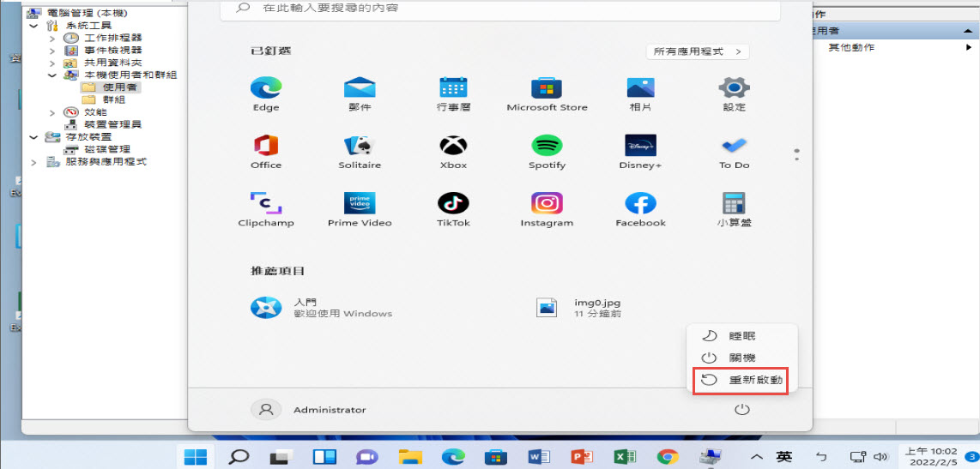This screenshot has height=469, width=980.
Task: Launch Instagram from pinned apps
Action: point(547,210)
